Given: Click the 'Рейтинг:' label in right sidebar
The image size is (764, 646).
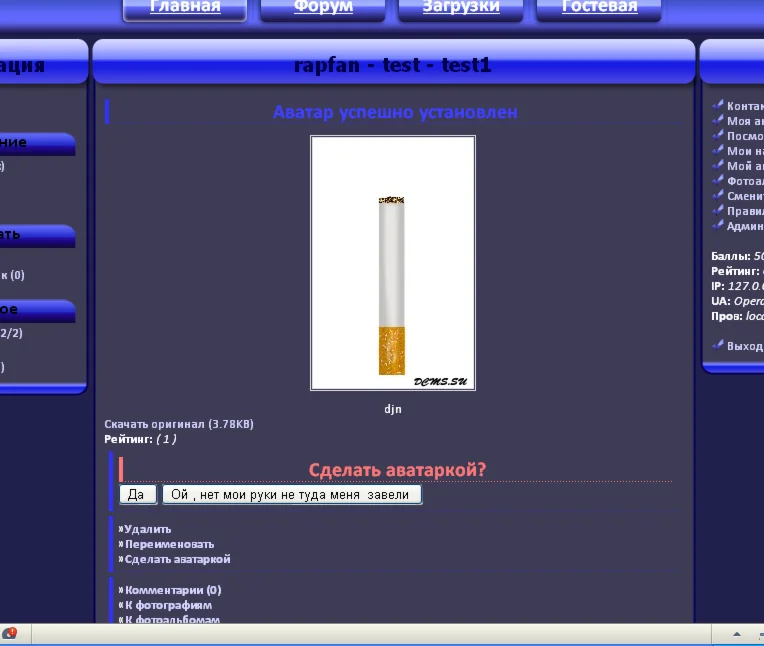Looking at the screenshot, I should pyautogui.click(x=735, y=271).
